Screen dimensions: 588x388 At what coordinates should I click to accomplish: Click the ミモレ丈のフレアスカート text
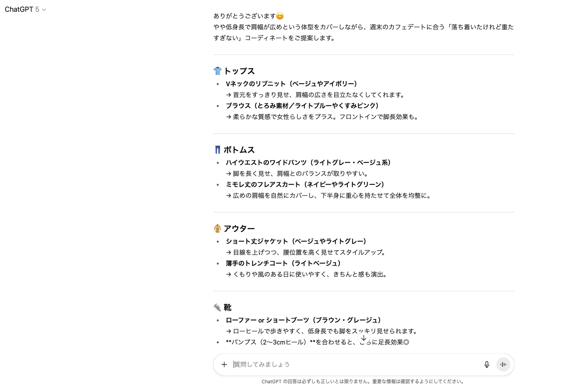click(305, 184)
